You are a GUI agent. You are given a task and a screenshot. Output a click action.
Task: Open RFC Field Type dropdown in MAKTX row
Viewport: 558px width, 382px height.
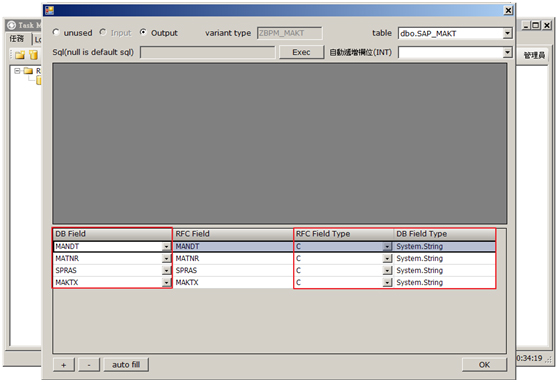click(x=387, y=283)
